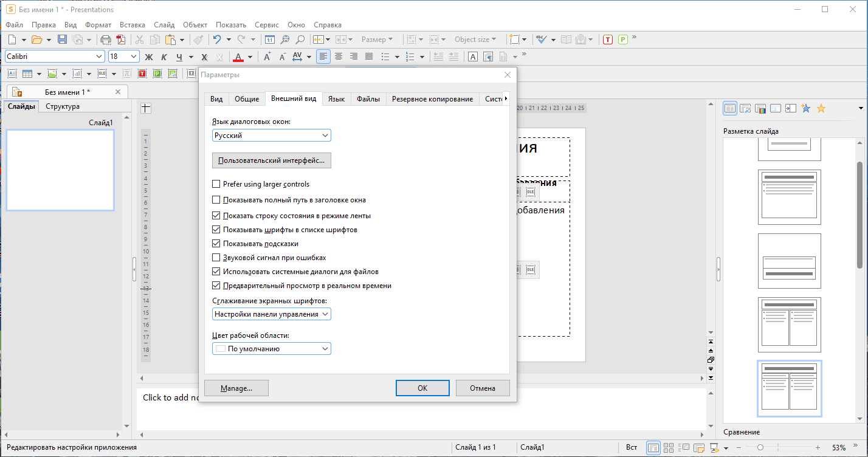Open the font size dropdown
The width and height of the screenshot is (868, 457).
[134, 57]
